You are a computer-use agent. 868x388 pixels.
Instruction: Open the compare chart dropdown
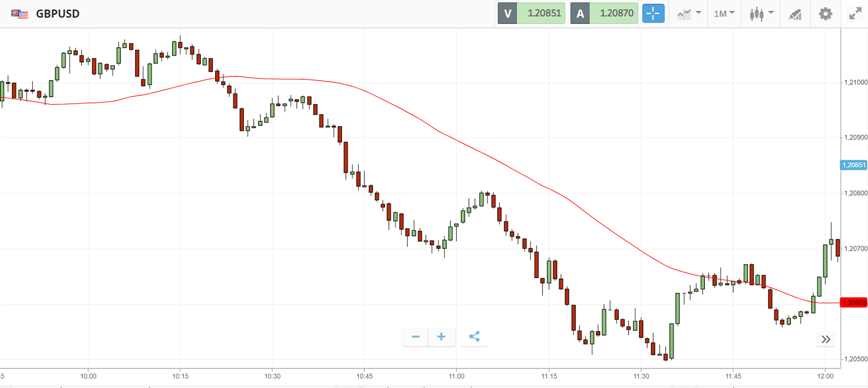click(x=689, y=13)
